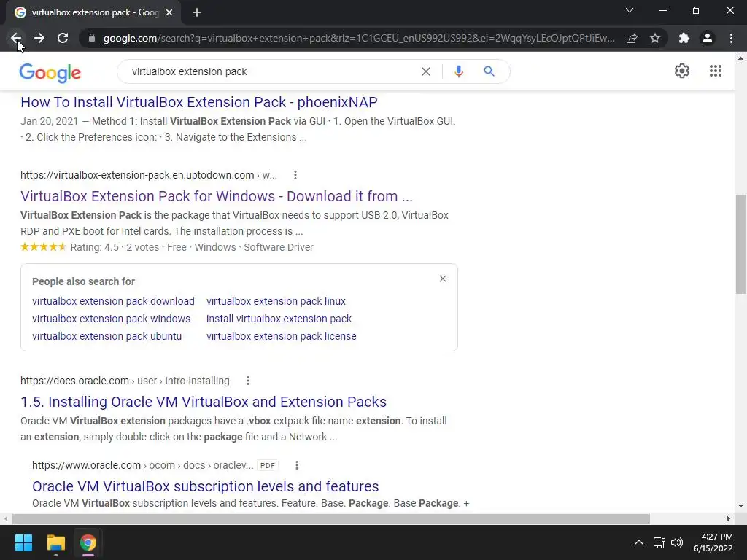The image size is (747, 560).
Task: Click the volume speaker tray icon
Action: pos(676,542)
